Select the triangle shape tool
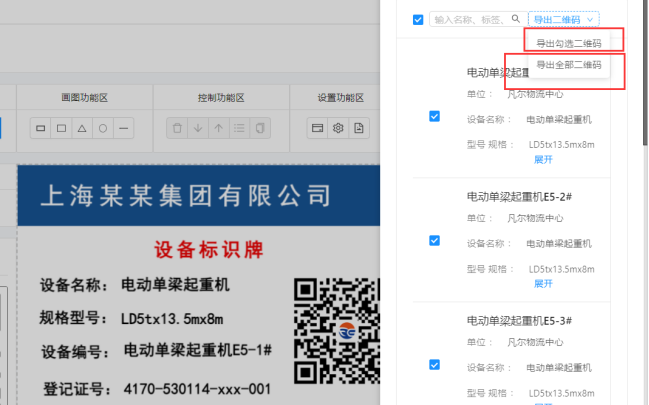 pos(82,129)
